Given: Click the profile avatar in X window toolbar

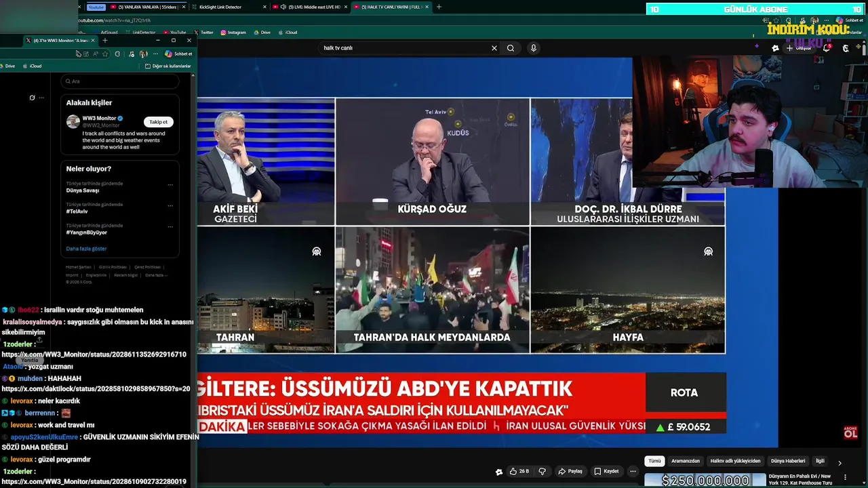Looking at the screenshot, I should 143,54.
